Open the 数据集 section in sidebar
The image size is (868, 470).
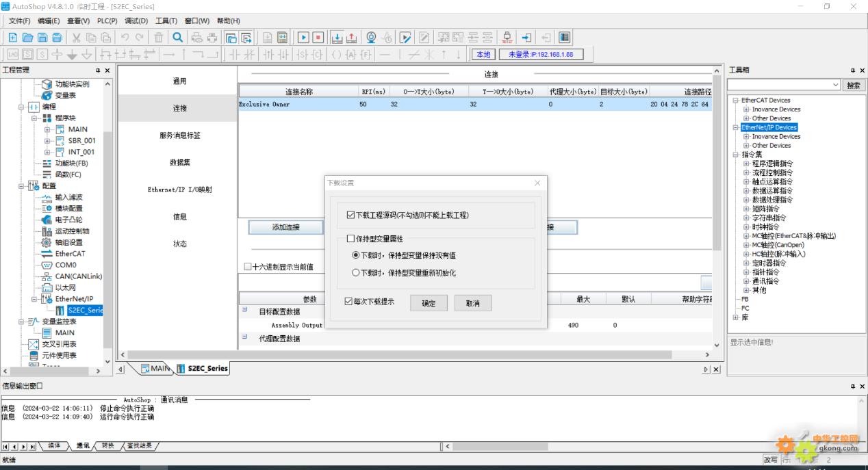pyautogui.click(x=179, y=162)
